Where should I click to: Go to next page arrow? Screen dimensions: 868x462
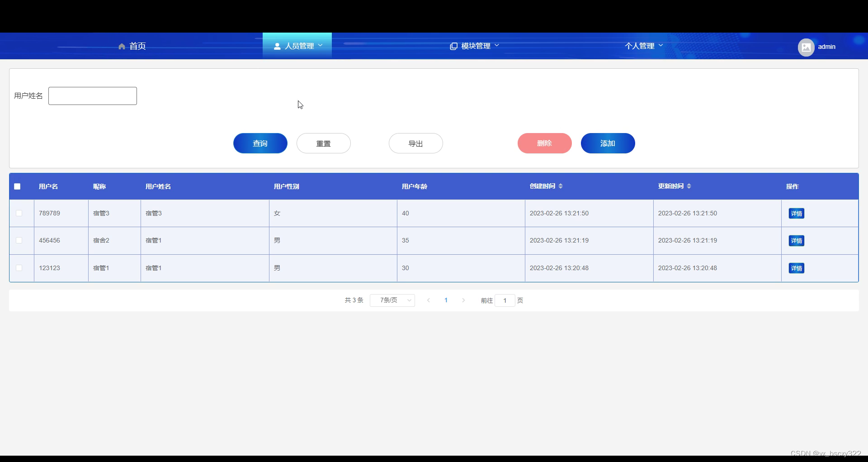pos(463,300)
